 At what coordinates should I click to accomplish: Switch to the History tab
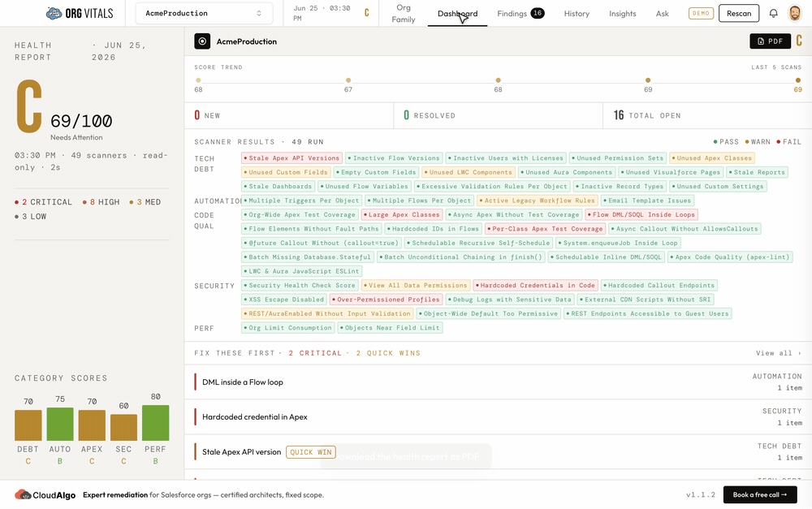tap(577, 14)
